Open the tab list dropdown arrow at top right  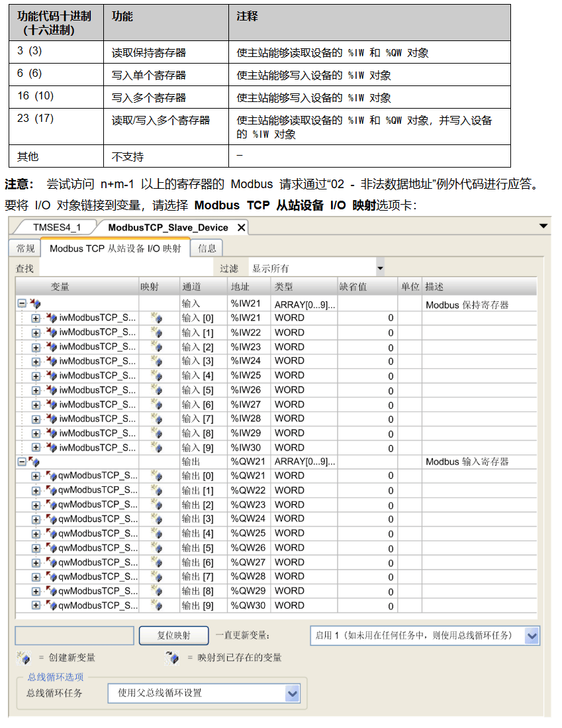coord(543,226)
